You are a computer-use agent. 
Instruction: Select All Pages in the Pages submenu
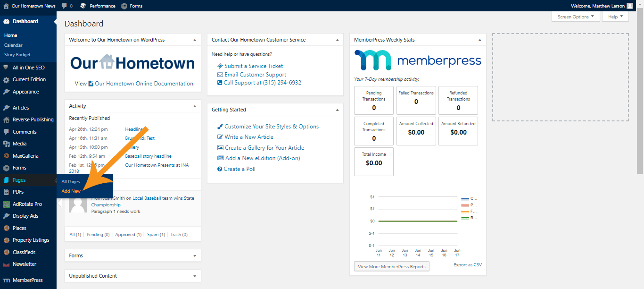(x=71, y=182)
